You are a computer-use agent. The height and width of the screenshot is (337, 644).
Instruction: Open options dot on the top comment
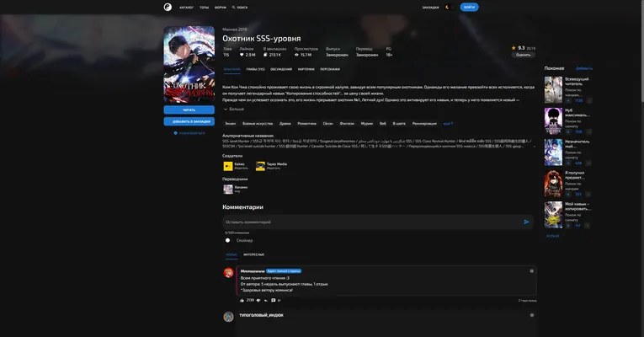point(531,270)
